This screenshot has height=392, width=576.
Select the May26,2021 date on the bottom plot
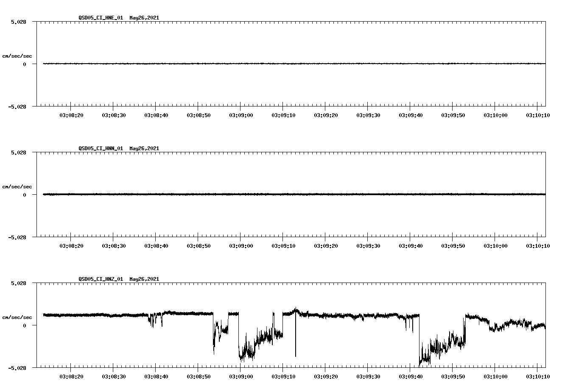(x=143, y=279)
